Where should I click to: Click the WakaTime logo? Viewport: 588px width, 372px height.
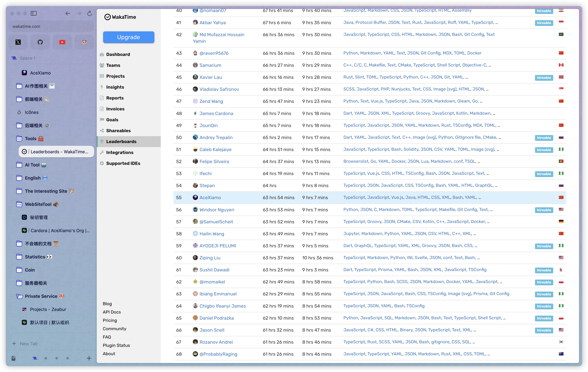pos(120,17)
